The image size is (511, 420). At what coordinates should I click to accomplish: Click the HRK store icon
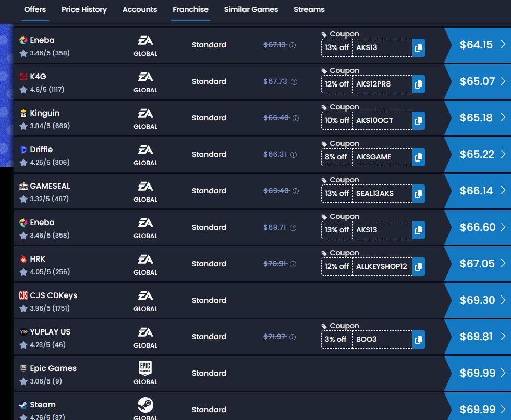23,259
